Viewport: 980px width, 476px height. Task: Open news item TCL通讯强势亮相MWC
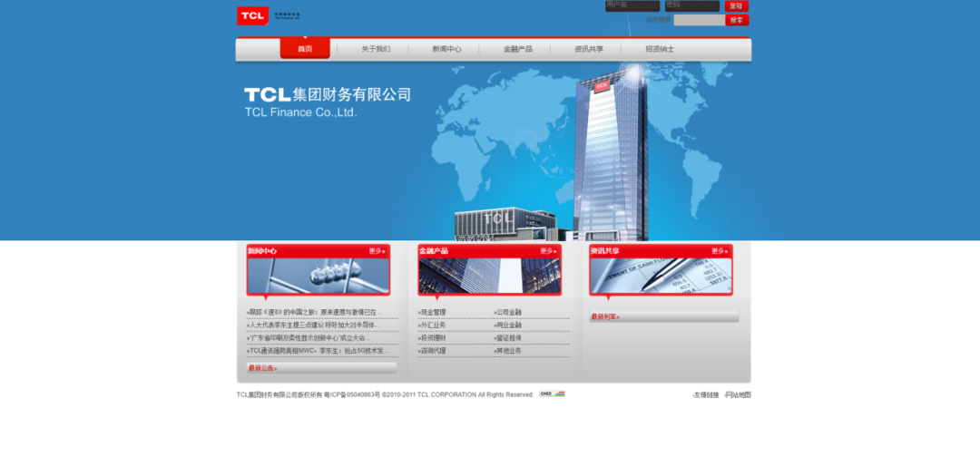coord(318,351)
